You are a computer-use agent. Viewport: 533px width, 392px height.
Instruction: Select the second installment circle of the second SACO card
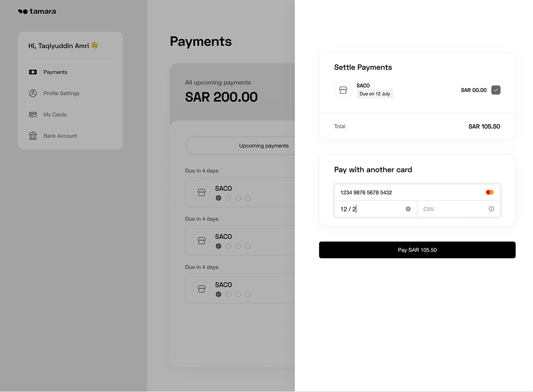229,246
